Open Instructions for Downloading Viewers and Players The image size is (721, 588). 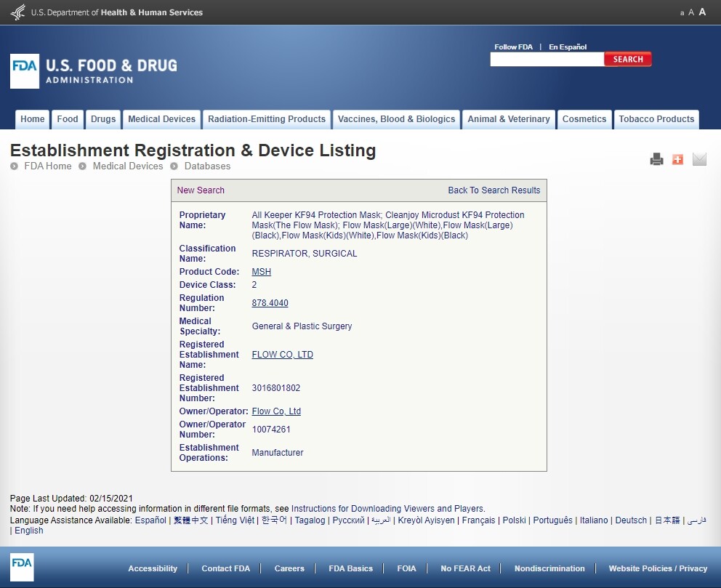(x=387, y=509)
